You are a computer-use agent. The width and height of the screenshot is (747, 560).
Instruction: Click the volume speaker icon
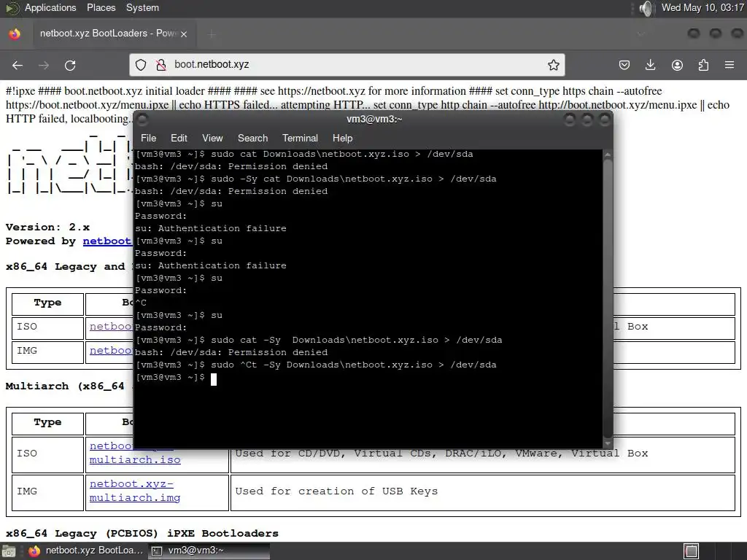646,8
